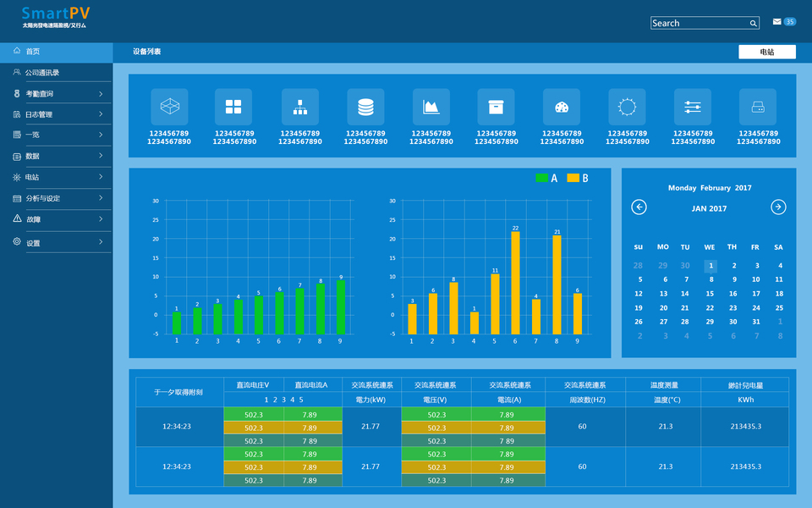Open the area chart device icon
The height and width of the screenshot is (508, 812).
(431, 107)
